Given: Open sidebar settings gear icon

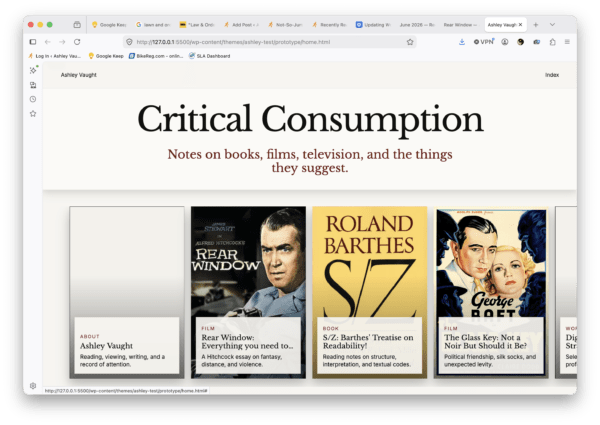Looking at the screenshot, I should tap(33, 386).
